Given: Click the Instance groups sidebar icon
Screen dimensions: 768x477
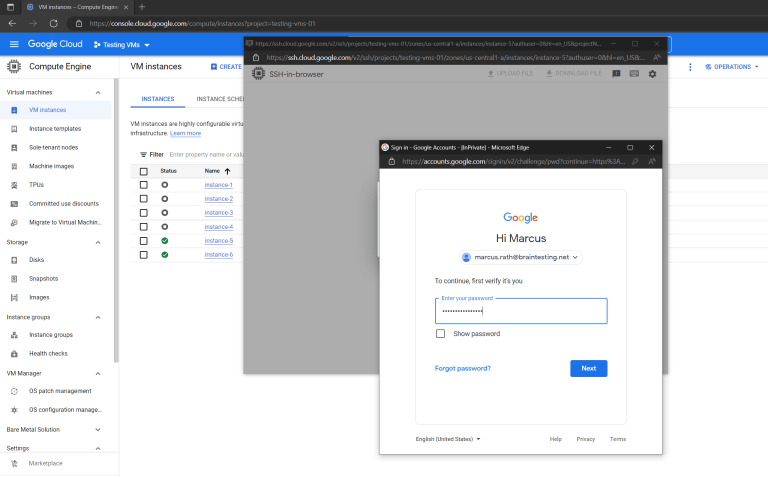Looking at the screenshot, I should pyautogui.click(x=14, y=335).
